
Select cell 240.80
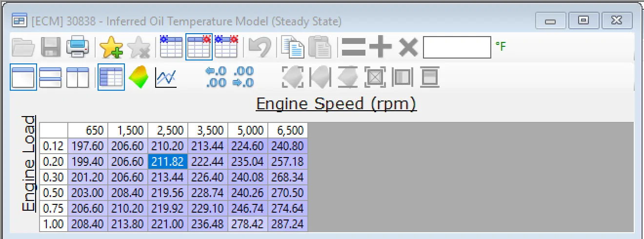coord(288,146)
